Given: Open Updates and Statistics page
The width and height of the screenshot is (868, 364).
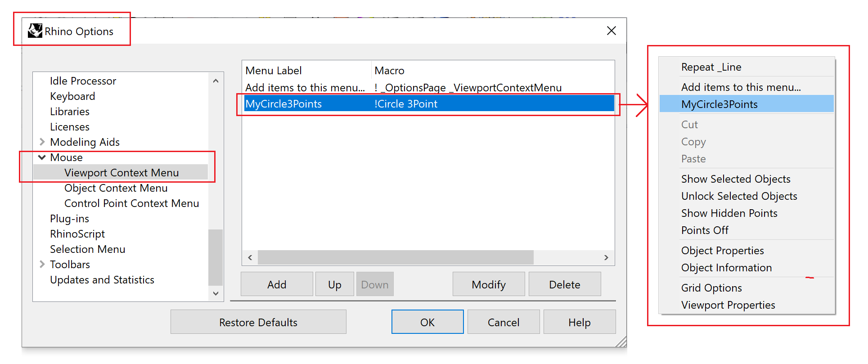Looking at the screenshot, I should (102, 280).
